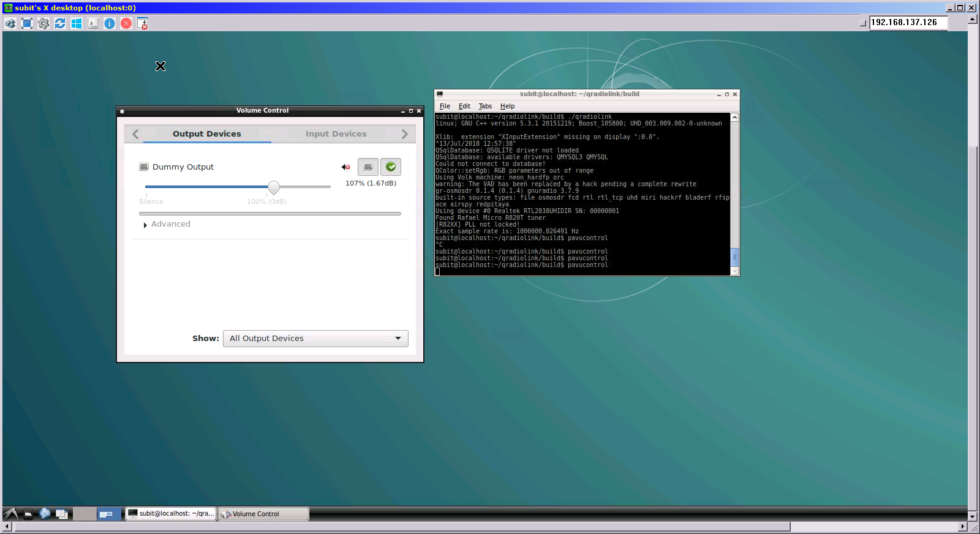
Task: Click the terminal taskbar button
Action: (171, 514)
